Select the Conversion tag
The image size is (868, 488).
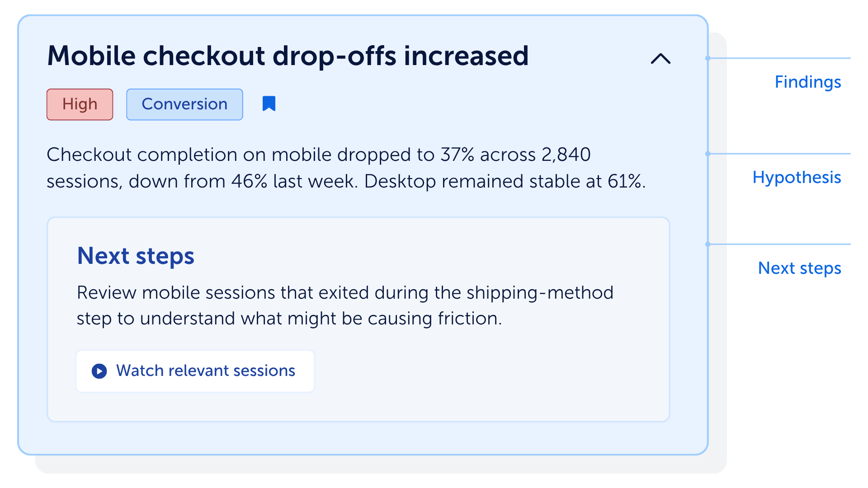(184, 104)
